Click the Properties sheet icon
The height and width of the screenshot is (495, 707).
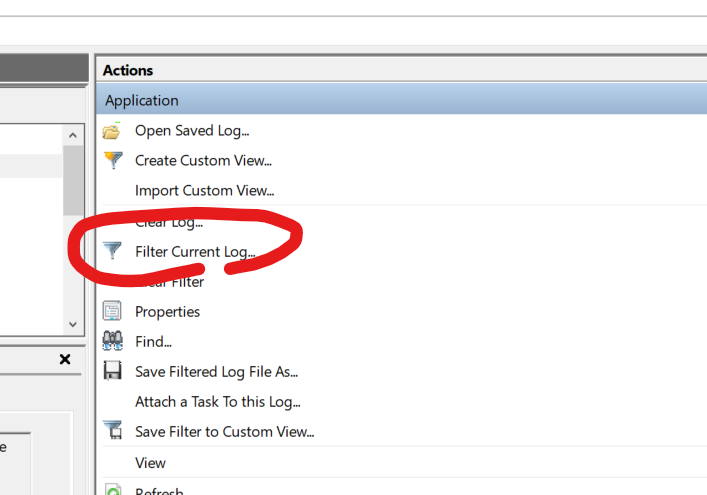point(112,311)
